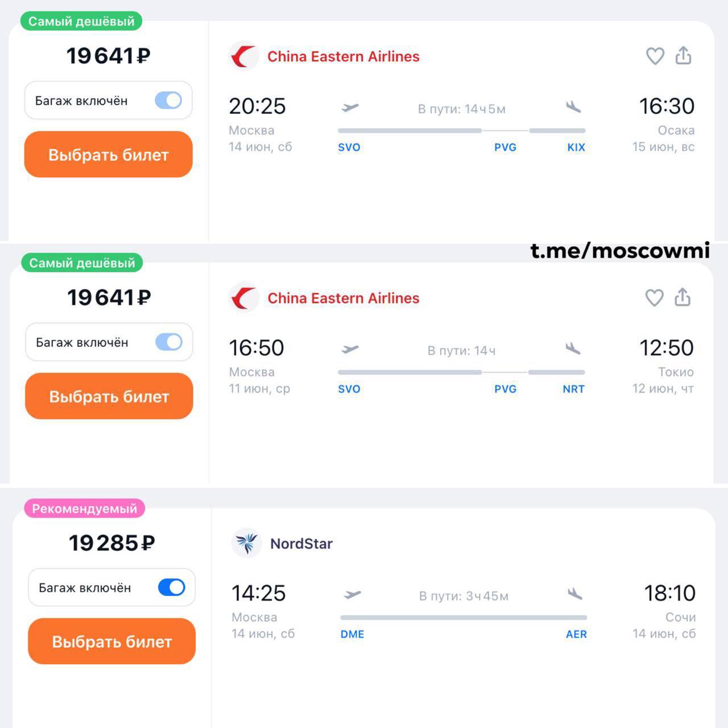Add Osaka flight to favorites with heart
The height and width of the screenshot is (728, 728).
[x=655, y=56]
